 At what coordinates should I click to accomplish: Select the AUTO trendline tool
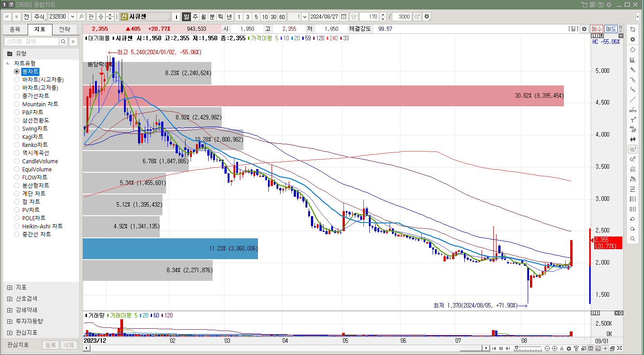(633, 110)
